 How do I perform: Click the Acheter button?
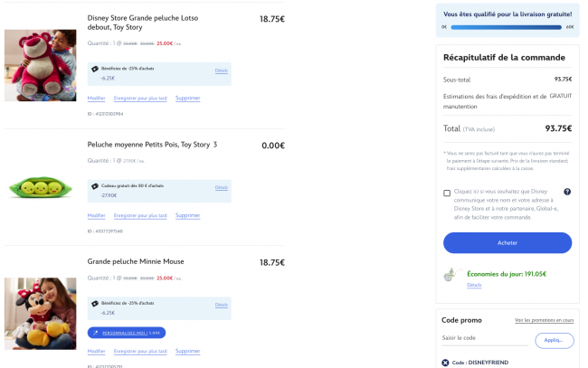coord(507,242)
